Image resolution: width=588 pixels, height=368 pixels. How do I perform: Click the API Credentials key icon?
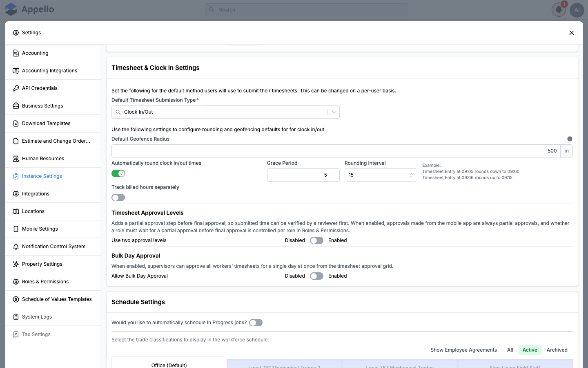click(16, 88)
